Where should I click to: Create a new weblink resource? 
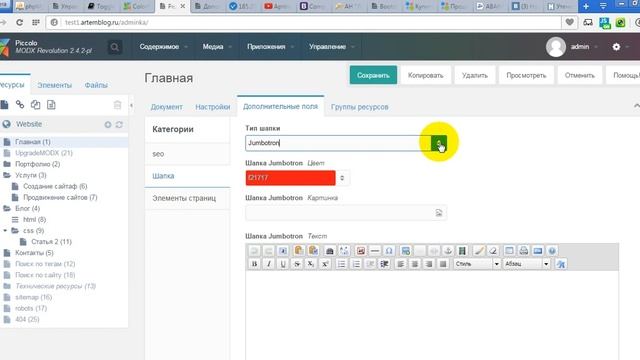click(20, 105)
